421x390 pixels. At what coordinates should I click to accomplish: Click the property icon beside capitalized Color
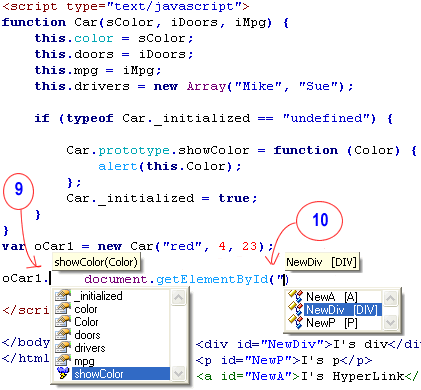(63, 322)
